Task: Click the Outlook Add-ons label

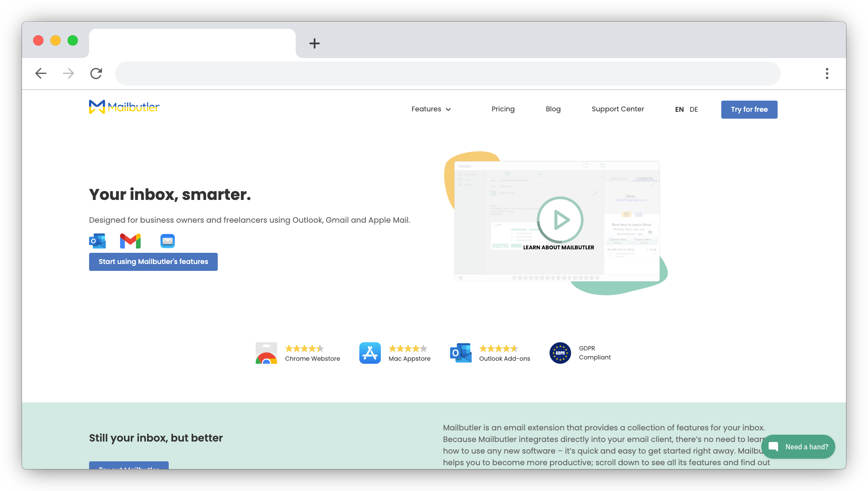Action: point(505,359)
